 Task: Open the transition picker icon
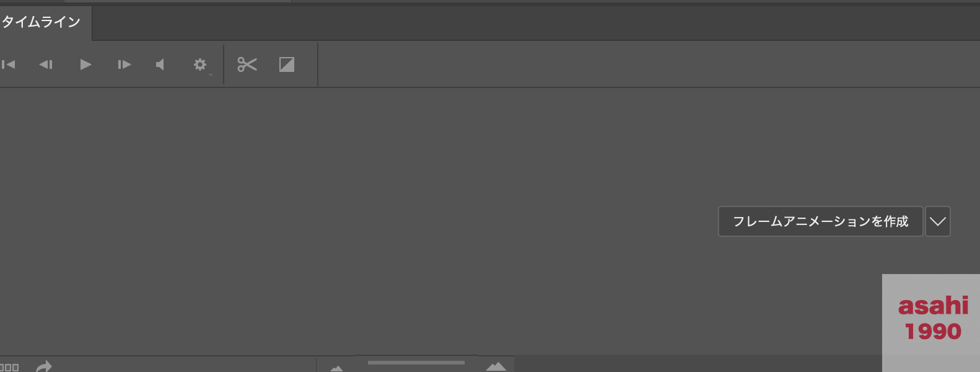tap(287, 64)
